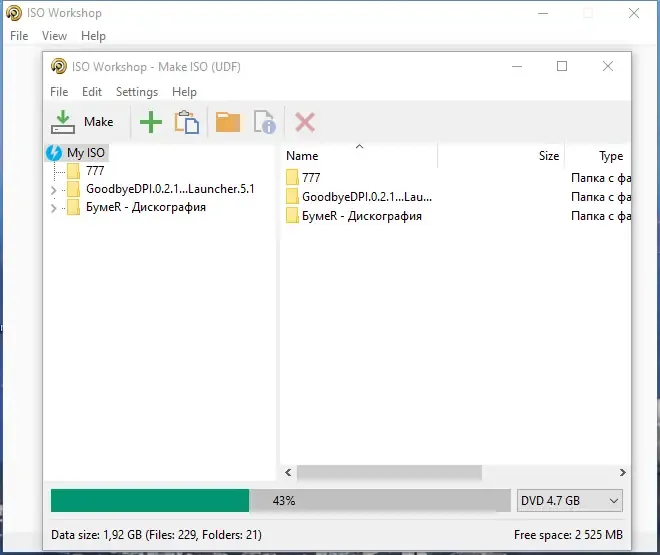
Task: Select БумеR - Дискография name in file list
Action: tap(362, 216)
